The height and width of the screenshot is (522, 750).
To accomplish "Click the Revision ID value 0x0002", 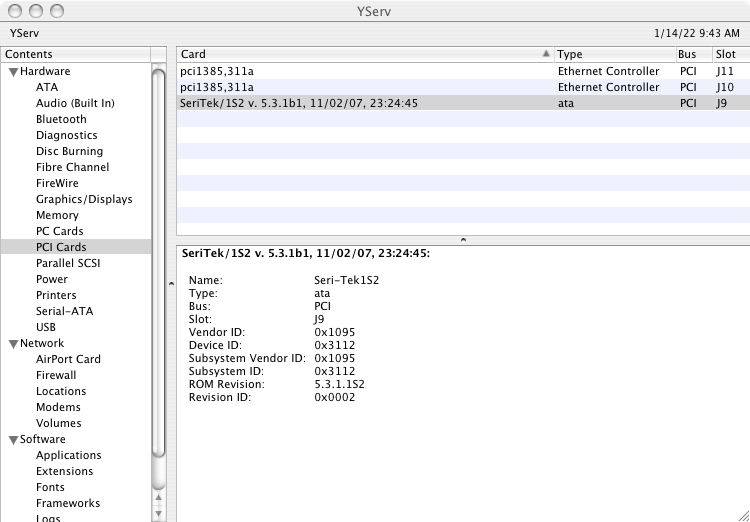I will pyautogui.click(x=334, y=398).
